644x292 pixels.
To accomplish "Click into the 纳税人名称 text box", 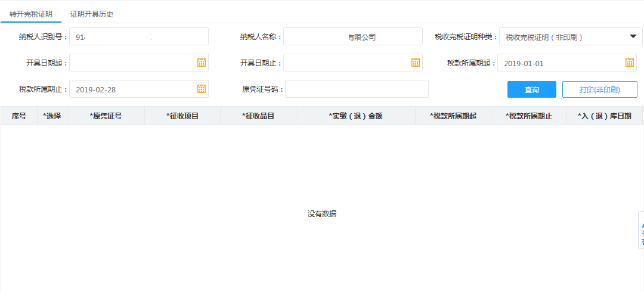I will pos(352,37).
